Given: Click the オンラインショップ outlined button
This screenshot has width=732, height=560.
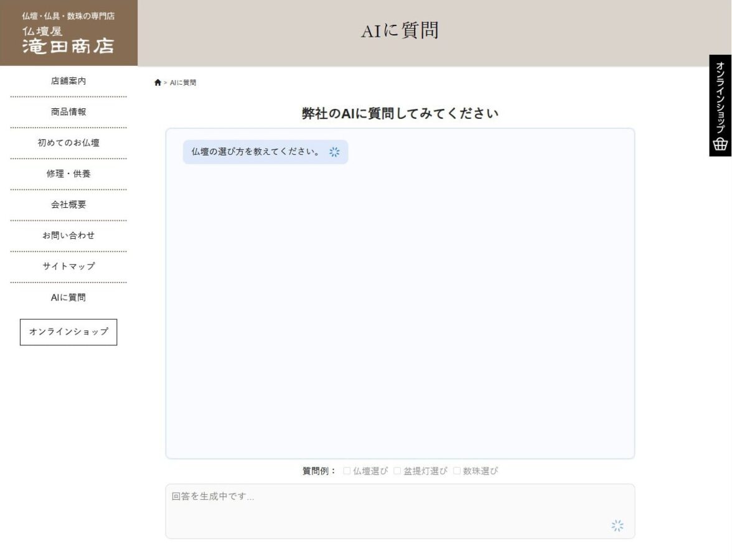Looking at the screenshot, I should pos(68,332).
